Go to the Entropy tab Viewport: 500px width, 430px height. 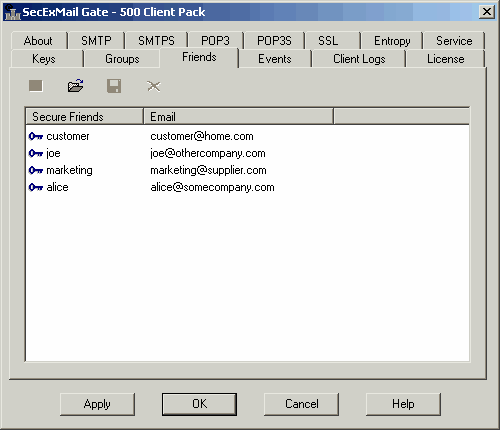point(392,41)
